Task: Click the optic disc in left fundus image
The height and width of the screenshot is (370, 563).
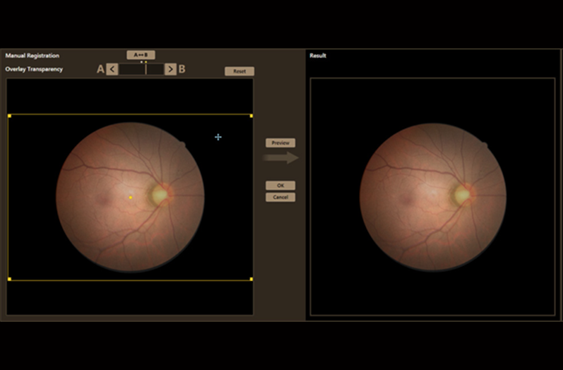Action: tap(159, 194)
